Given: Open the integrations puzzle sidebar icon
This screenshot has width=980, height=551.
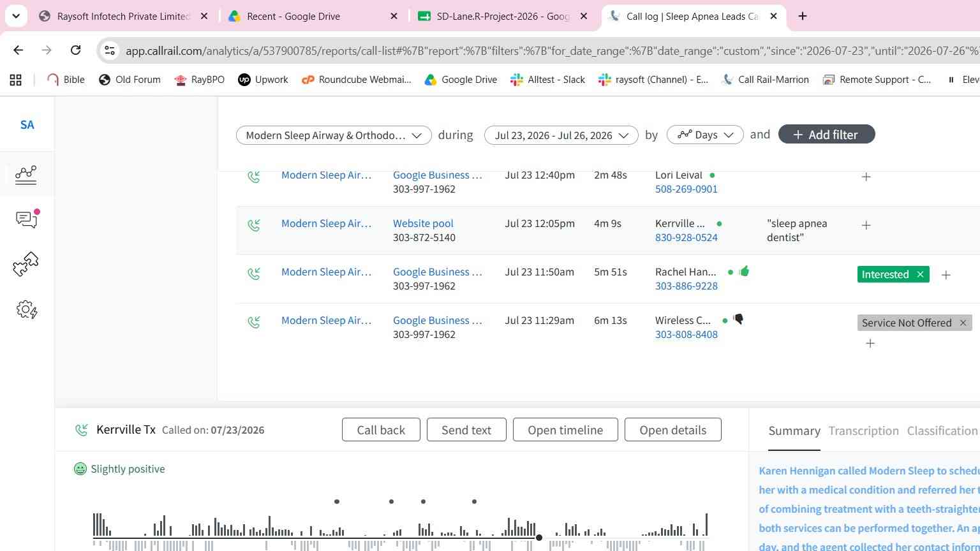Looking at the screenshot, I should [x=26, y=264].
